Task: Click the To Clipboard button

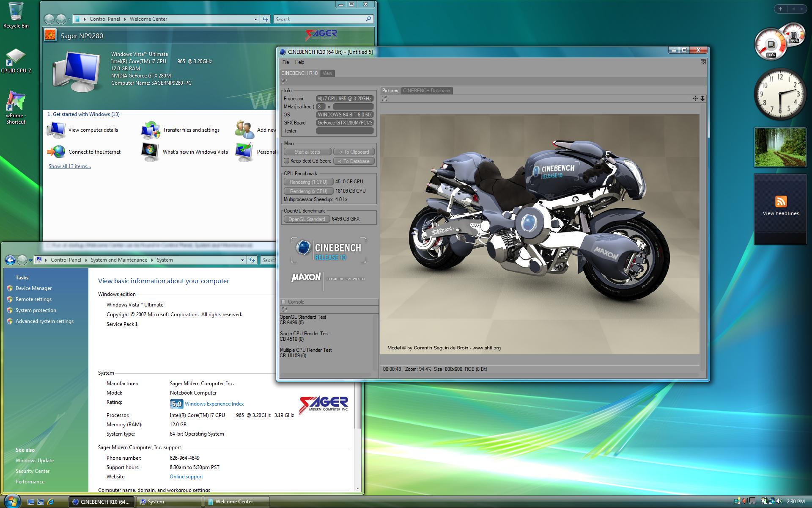Action: (354, 152)
